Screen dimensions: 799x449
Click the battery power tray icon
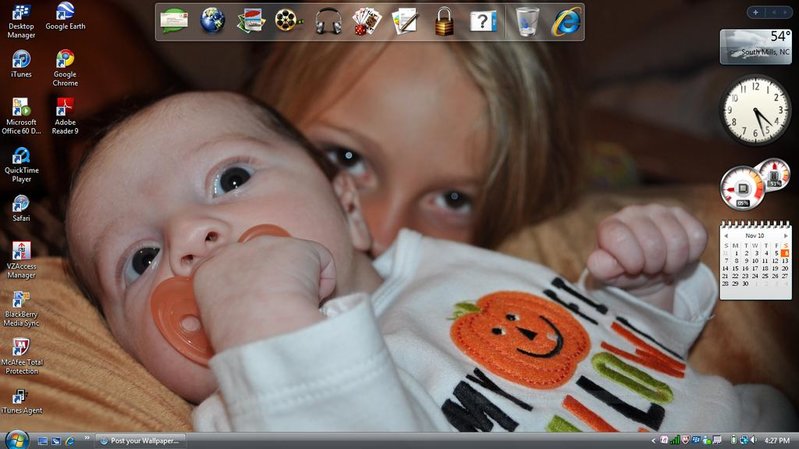(733, 440)
